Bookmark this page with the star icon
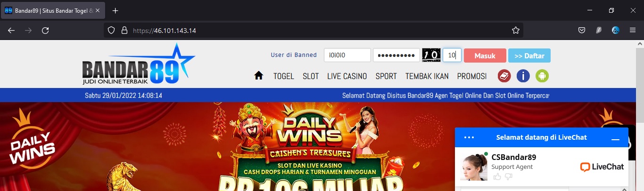 [x=516, y=30]
